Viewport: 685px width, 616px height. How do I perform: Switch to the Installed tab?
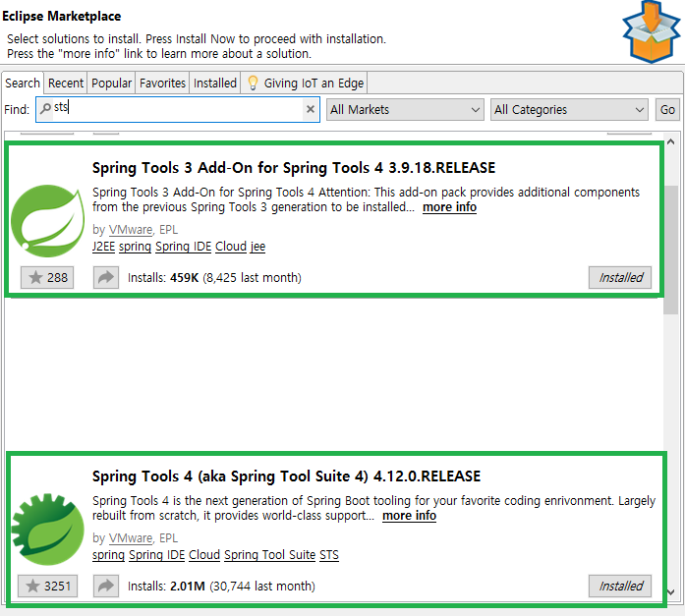pyautogui.click(x=215, y=83)
